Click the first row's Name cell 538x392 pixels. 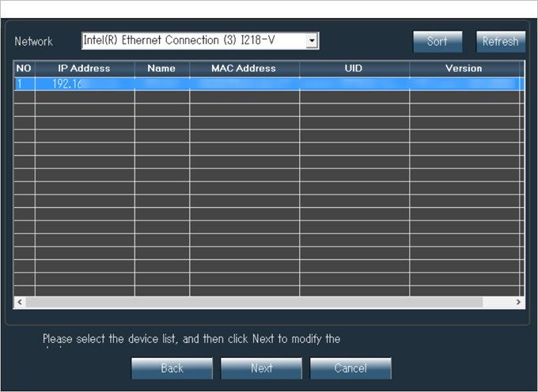click(x=161, y=83)
